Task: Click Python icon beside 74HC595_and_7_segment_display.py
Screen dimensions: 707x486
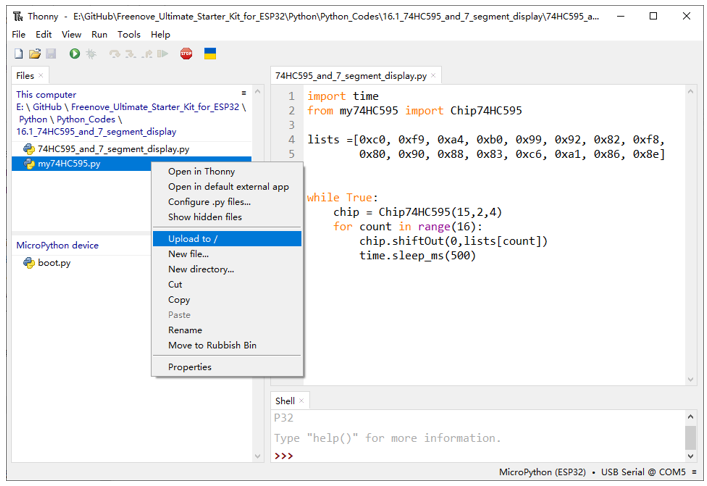Action: (29, 149)
